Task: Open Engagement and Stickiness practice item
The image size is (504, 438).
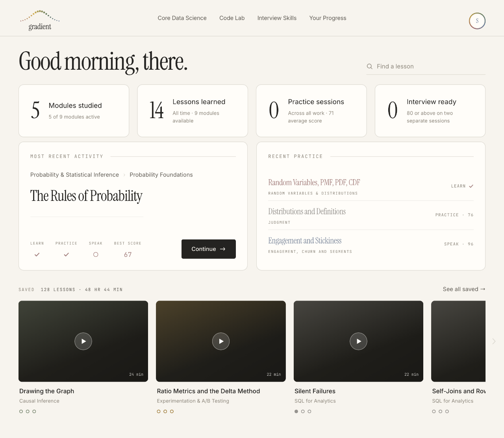Action: [x=305, y=241]
